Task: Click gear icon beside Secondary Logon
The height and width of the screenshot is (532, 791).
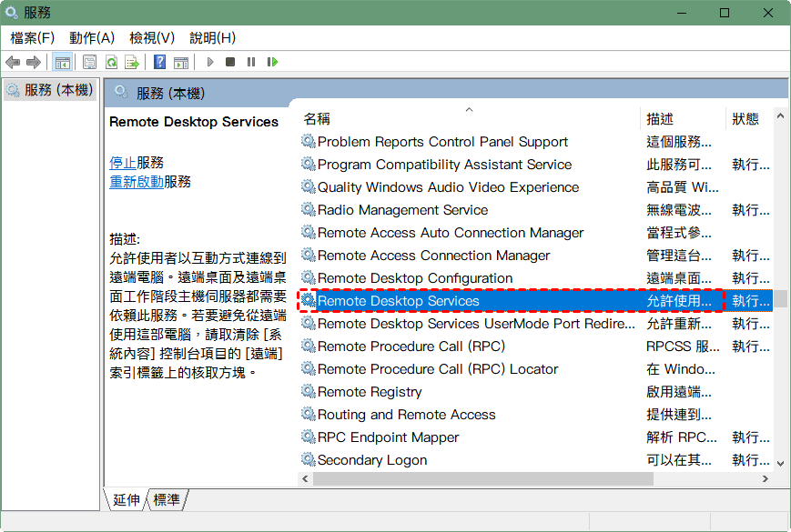Action: (309, 459)
